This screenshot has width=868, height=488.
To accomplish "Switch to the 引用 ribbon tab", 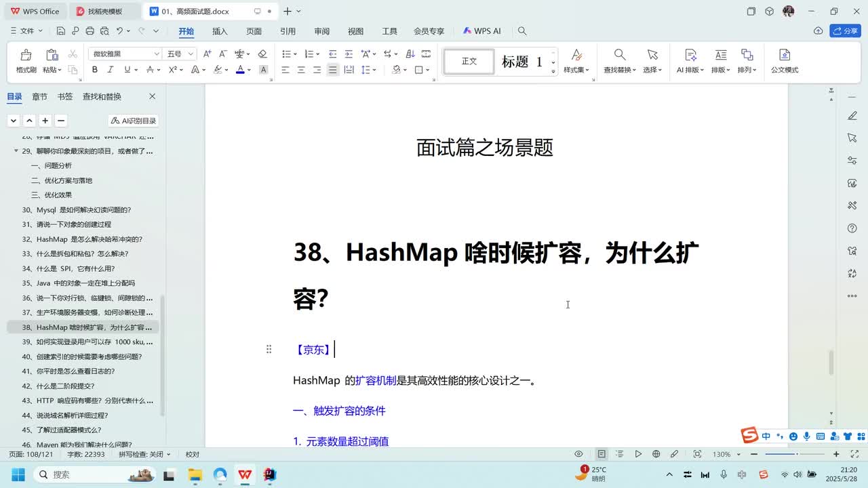I will (x=288, y=31).
